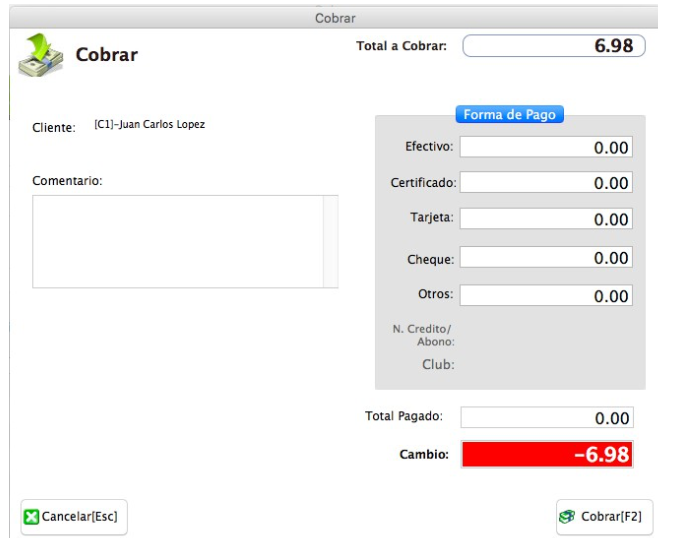Click the N. Credito/Abono label
The width and height of the screenshot is (674, 545).
pyautogui.click(x=423, y=335)
